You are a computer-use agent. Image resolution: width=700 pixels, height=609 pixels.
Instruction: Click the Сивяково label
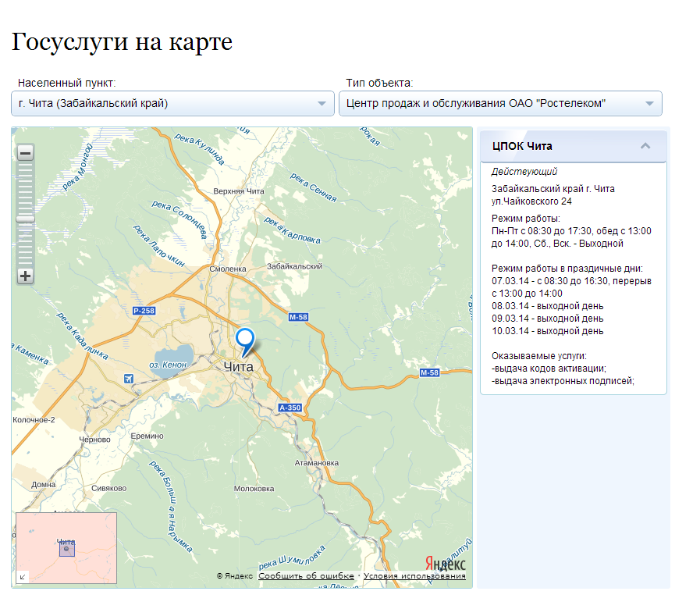click(x=109, y=488)
